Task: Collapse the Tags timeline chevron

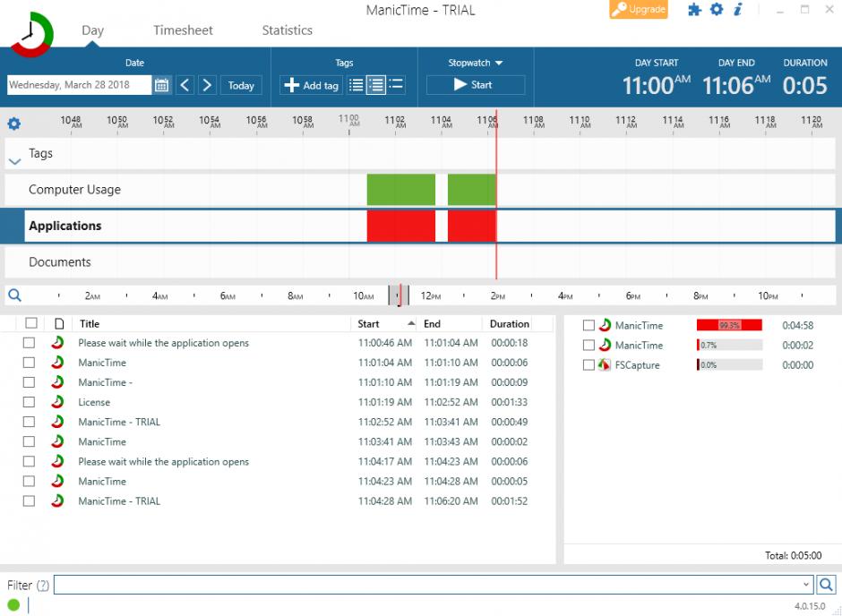Action: point(14,161)
